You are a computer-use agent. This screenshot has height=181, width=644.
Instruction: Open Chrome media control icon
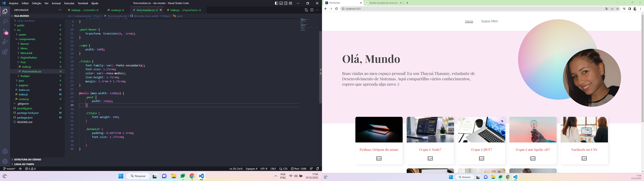pos(624,9)
